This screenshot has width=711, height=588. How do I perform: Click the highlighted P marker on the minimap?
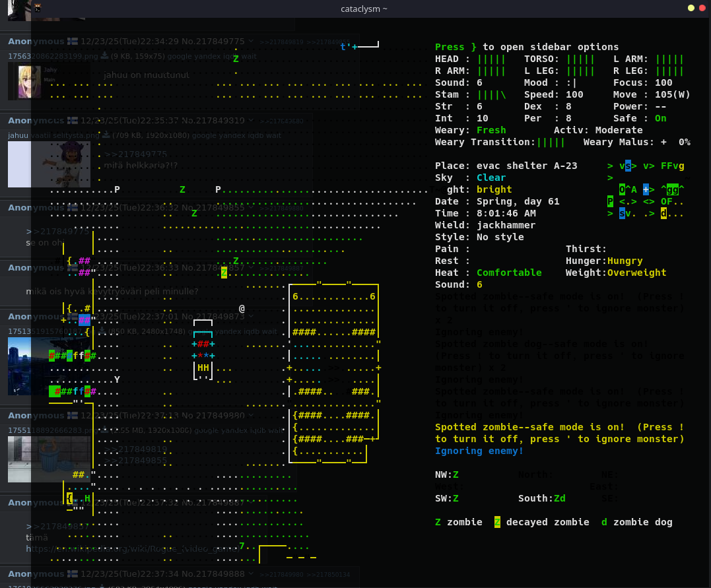coord(611,201)
